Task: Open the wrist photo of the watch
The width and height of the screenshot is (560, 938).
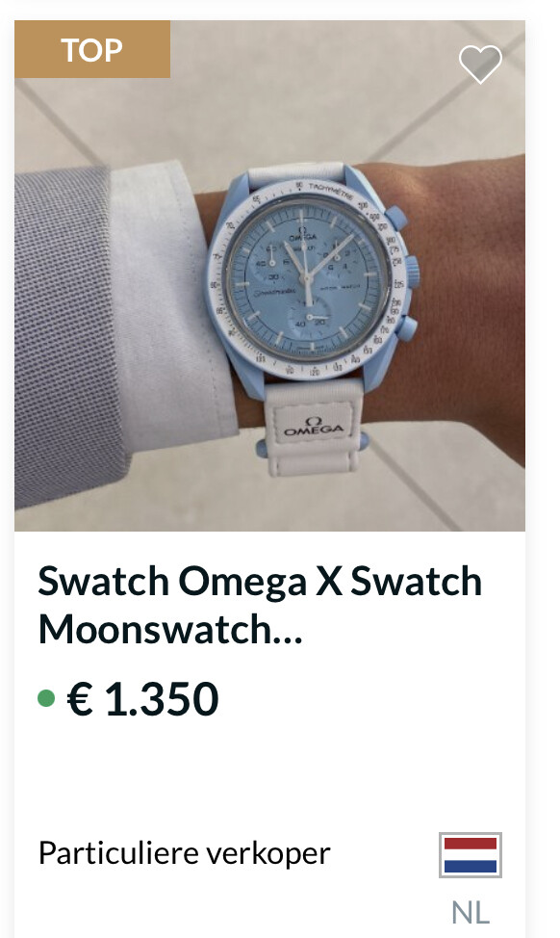Action: click(x=269, y=275)
